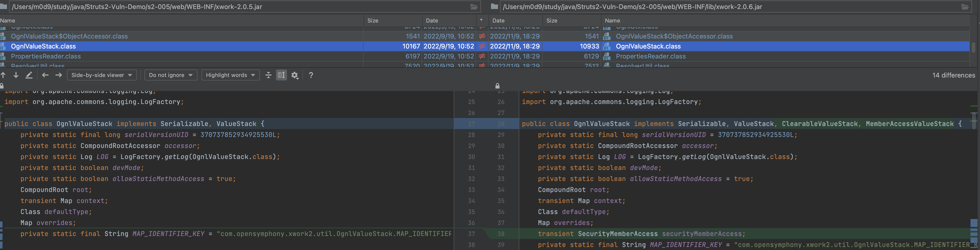Click the blue change marker in right stripe

pos(974,223)
